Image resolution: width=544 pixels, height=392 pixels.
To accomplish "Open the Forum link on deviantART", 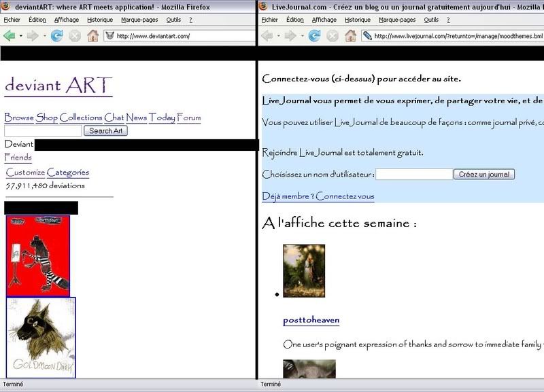I will coord(189,118).
